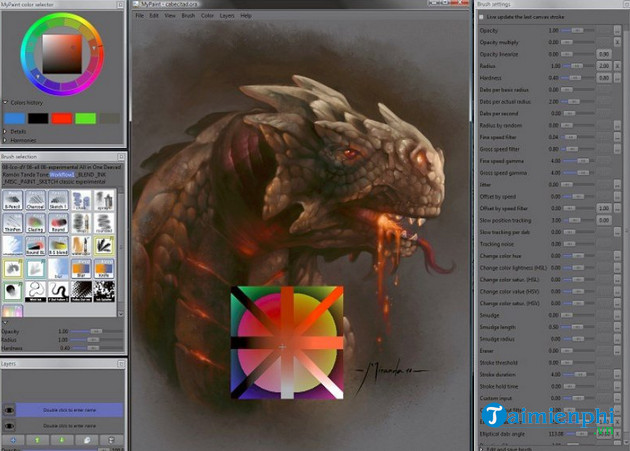630x451 pixels.
Task: Expand the Colors history section
Action: (x=6, y=102)
